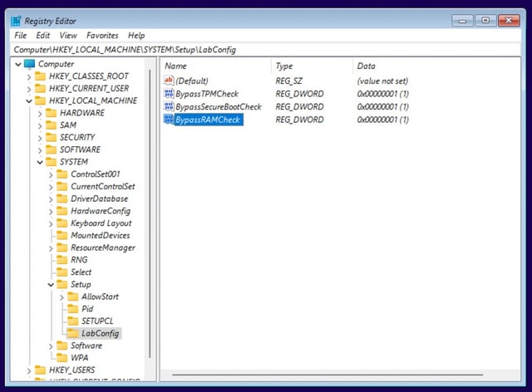532x392 pixels.
Task: Click the (Default) string value icon
Action: click(169, 81)
